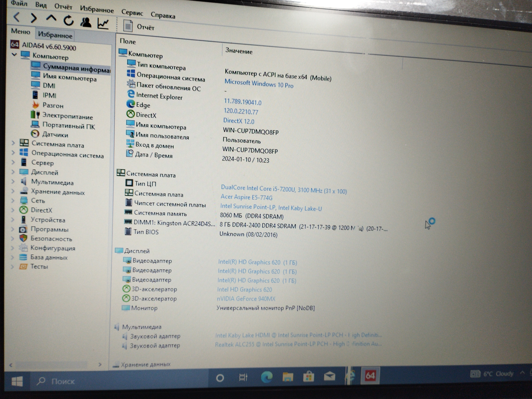Open the Вид menu
532x399 pixels.
pos(41,5)
